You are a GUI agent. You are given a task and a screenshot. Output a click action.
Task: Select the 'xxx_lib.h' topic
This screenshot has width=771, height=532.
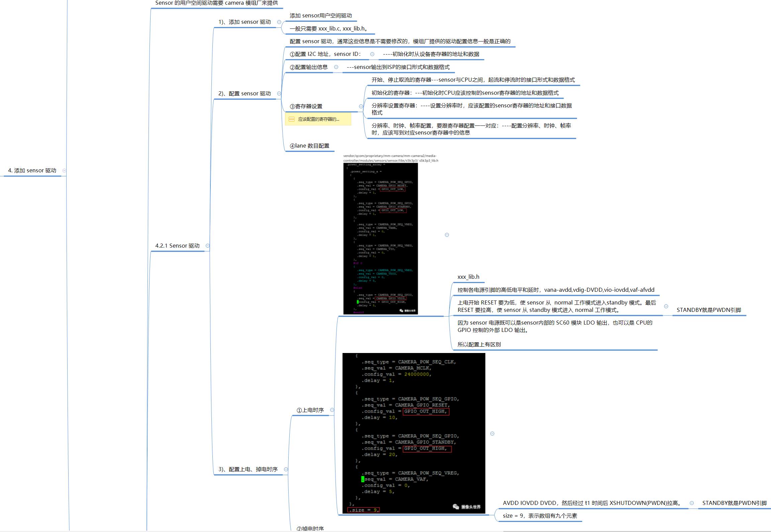(x=468, y=277)
